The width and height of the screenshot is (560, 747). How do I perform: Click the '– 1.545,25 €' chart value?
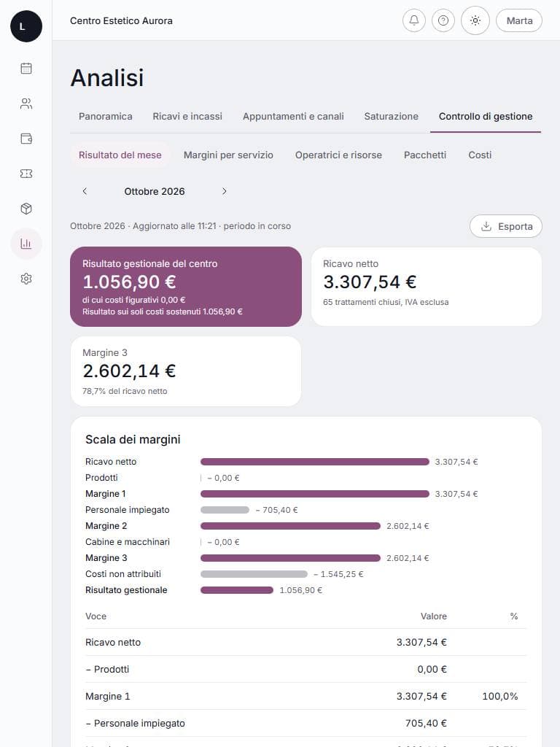(338, 574)
